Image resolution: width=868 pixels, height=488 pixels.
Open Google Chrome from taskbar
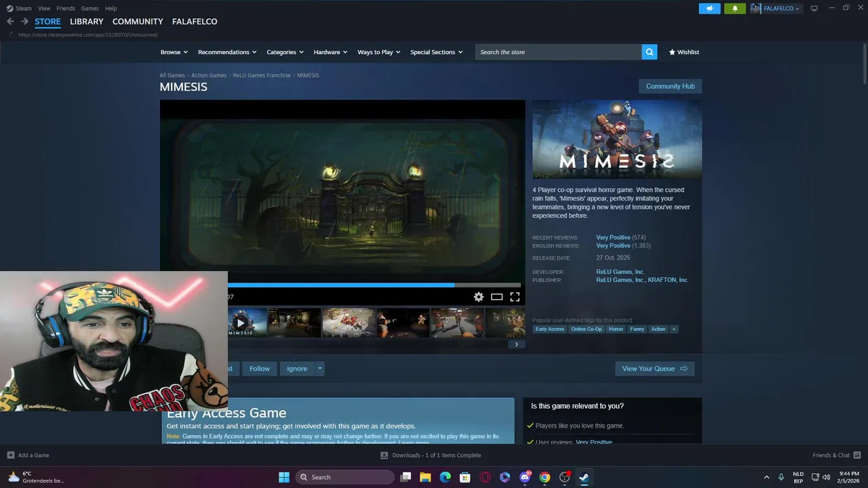point(545,477)
